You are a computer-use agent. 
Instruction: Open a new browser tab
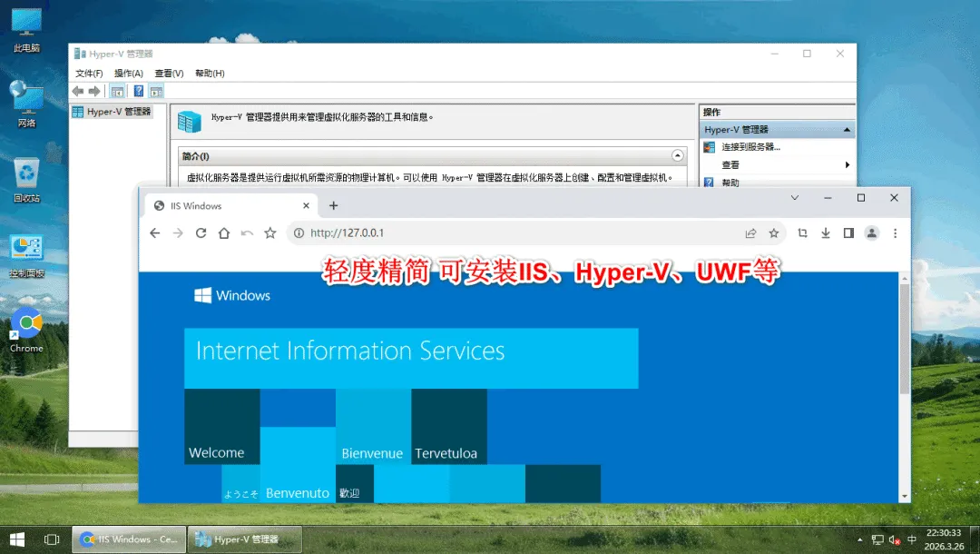click(x=334, y=206)
